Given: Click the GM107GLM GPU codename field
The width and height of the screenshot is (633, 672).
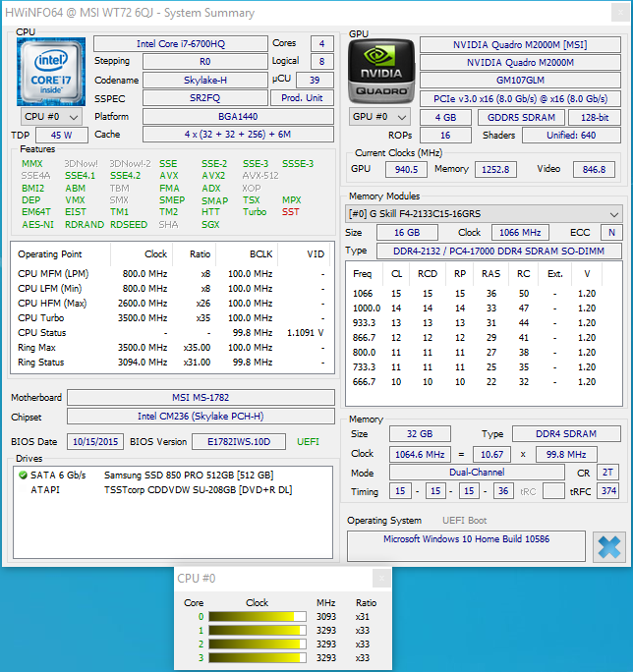Looking at the screenshot, I should [x=520, y=81].
